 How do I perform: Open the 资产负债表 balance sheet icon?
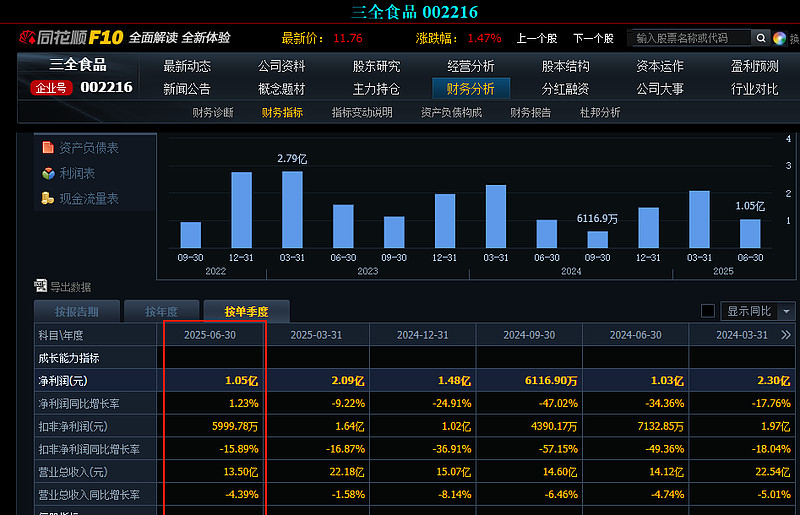tap(48, 148)
